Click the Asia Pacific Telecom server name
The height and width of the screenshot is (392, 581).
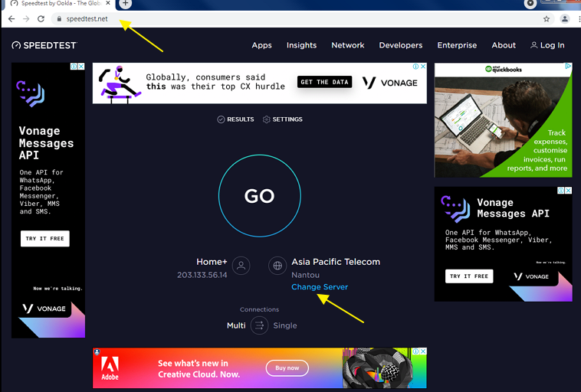click(x=336, y=262)
